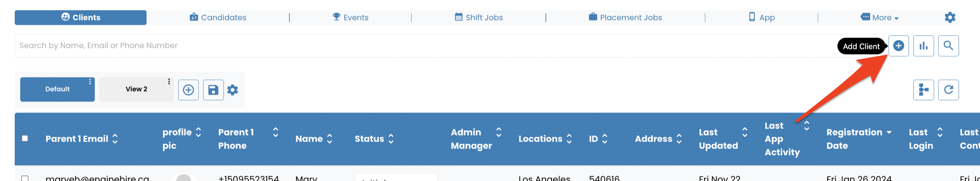Open the column layout tree icon
Viewport: 980px width, 181px height.
tap(923, 90)
